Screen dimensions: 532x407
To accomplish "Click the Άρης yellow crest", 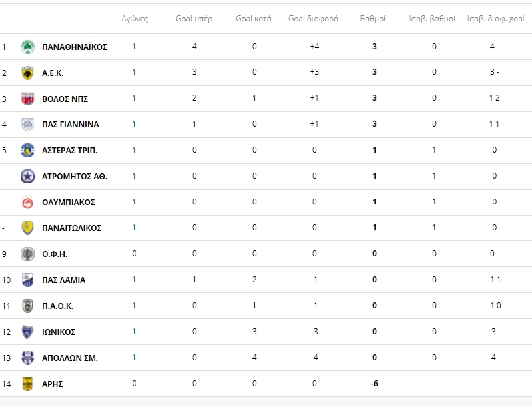I will pyautogui.click(x=27, y=384).
